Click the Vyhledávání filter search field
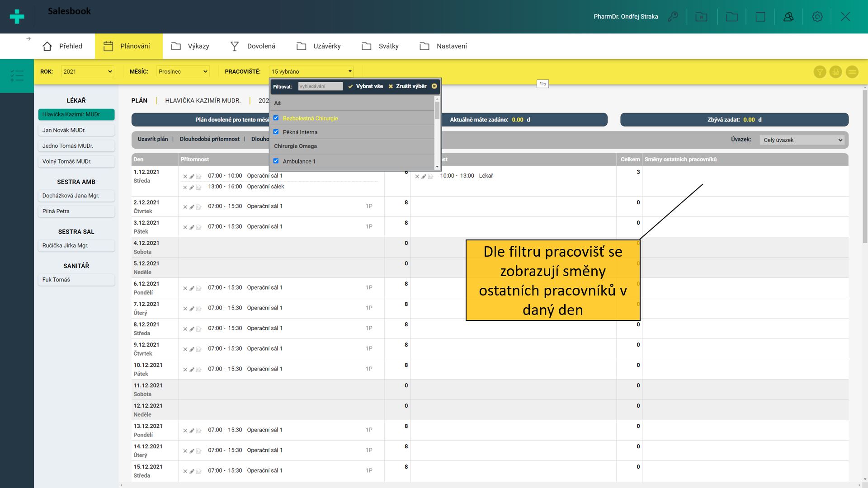 coord(320,86)
